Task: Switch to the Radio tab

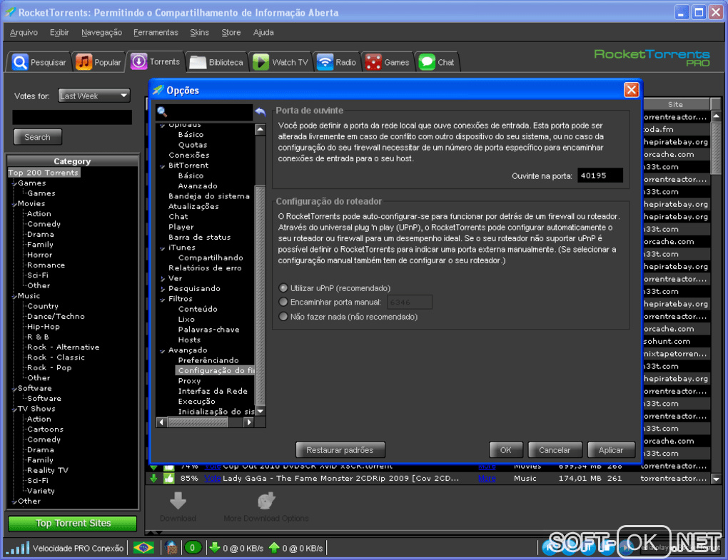Action: (336, 62)
